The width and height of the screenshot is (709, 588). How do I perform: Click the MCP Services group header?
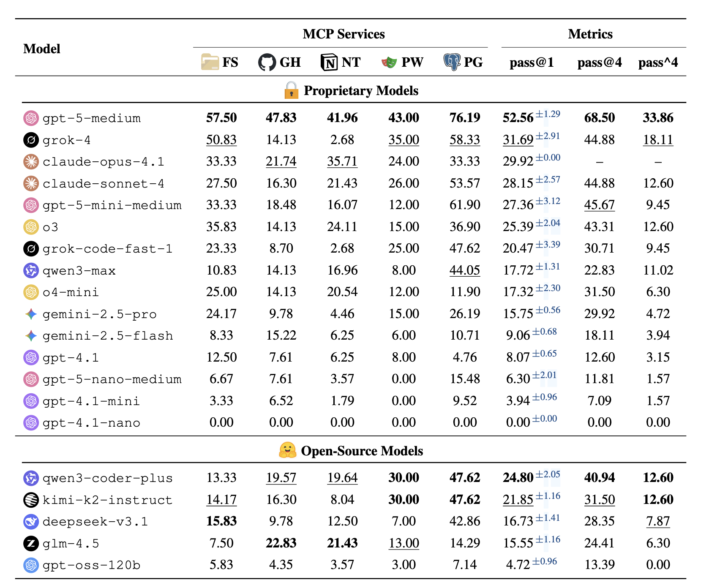[x=344, y=34]
